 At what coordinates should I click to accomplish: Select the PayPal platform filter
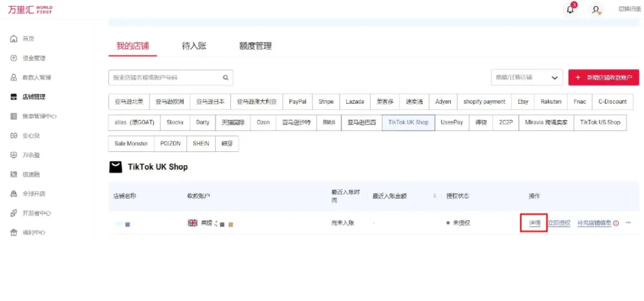click(298, 102)
